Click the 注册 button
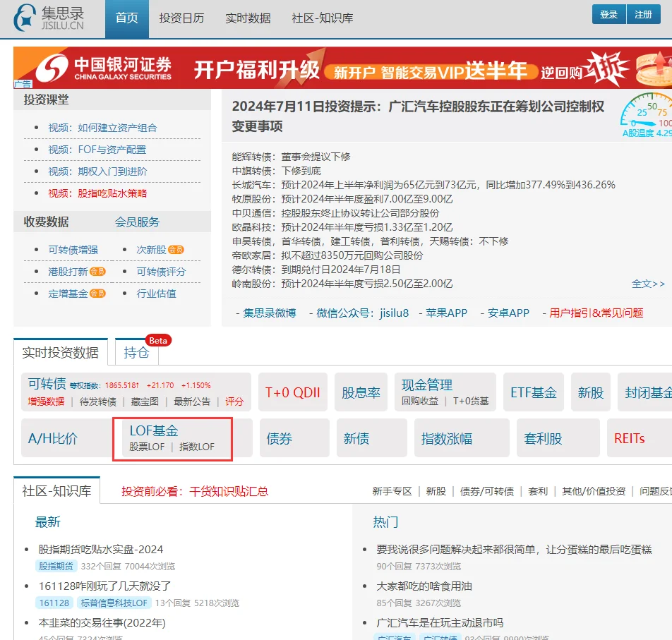The width and height of the screenshot is (672, 640). [644, 14]
